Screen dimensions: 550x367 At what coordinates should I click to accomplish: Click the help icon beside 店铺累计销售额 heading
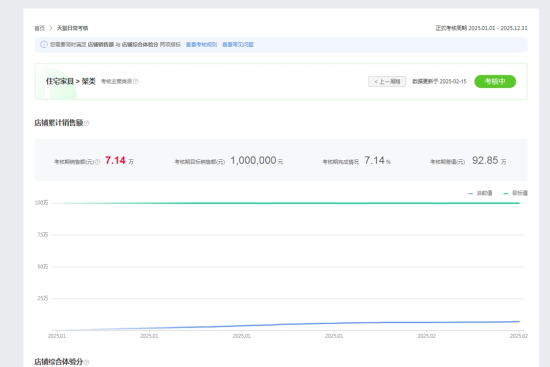pyautogui.click(x=87, y=123)
